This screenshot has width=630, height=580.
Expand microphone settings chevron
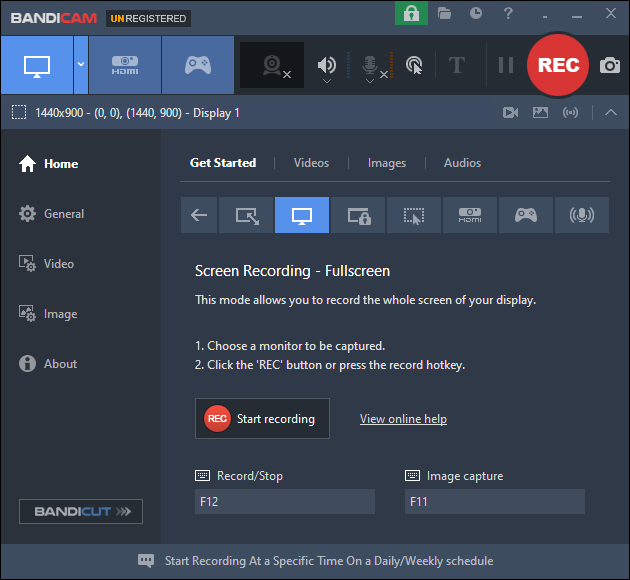click(x=370, y=81)
